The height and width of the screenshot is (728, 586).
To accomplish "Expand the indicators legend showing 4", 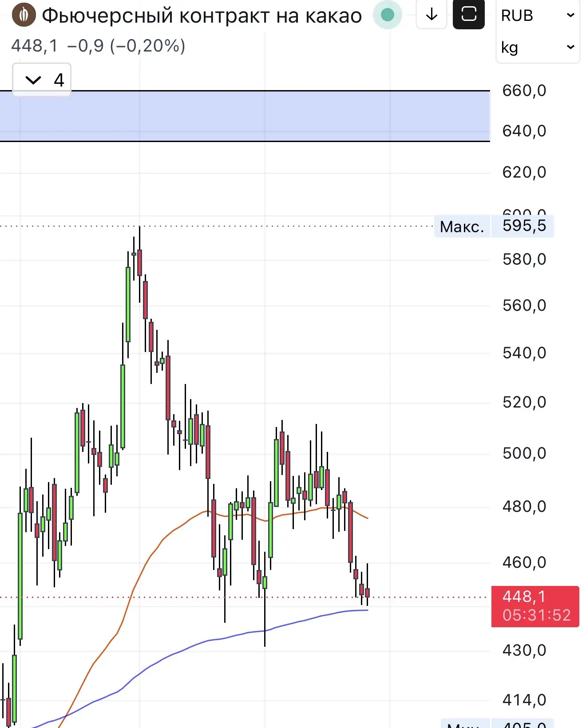I will 42,80.
